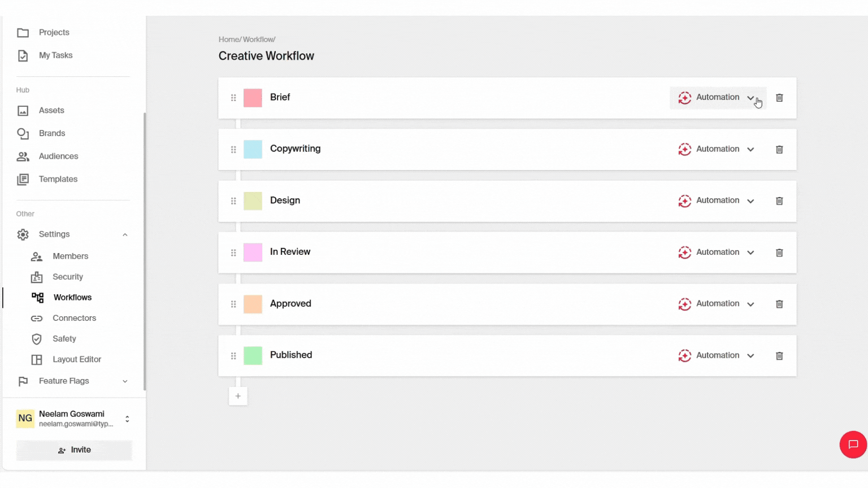Add a new workflow step with plus button
The width and height of the screenshot is (868, 488).
(x=238, y=396)
